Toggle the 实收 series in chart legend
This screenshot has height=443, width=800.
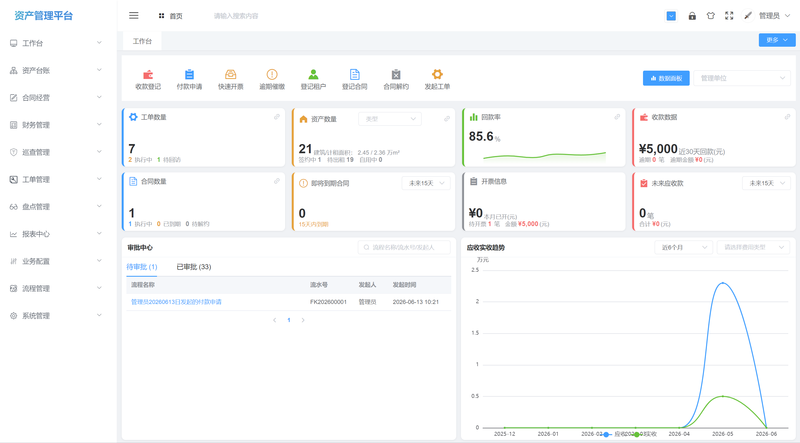[646, 434]
